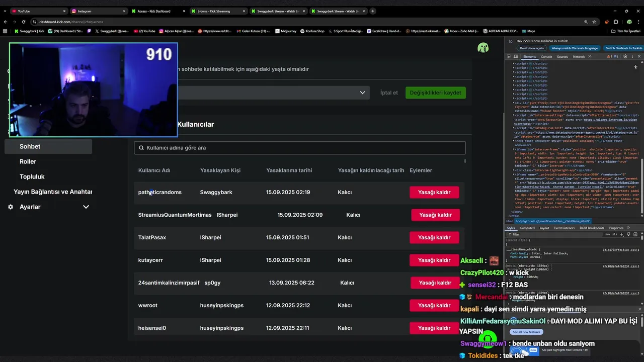Open the Event Listeners tab

pyautogui.click(x=564, y=228)
